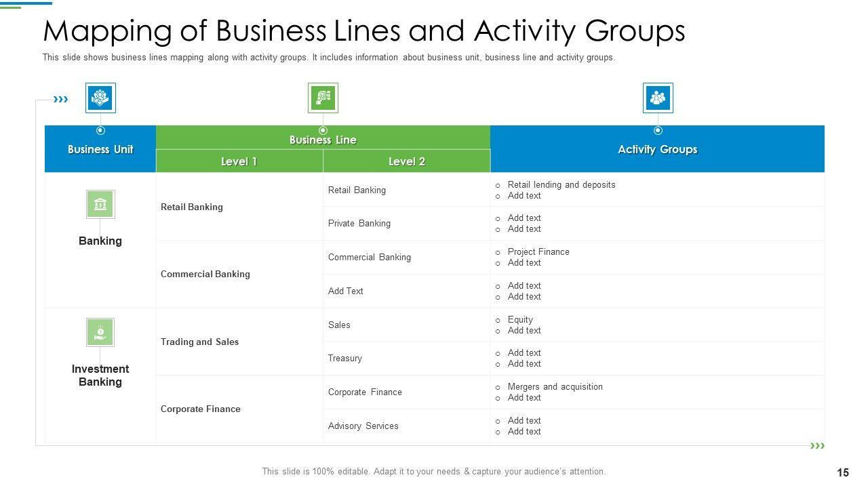The height and width of the screenshot is (488, 868).
Task: Click the Treasury Level 2 cell
Action: click(345, 358)
